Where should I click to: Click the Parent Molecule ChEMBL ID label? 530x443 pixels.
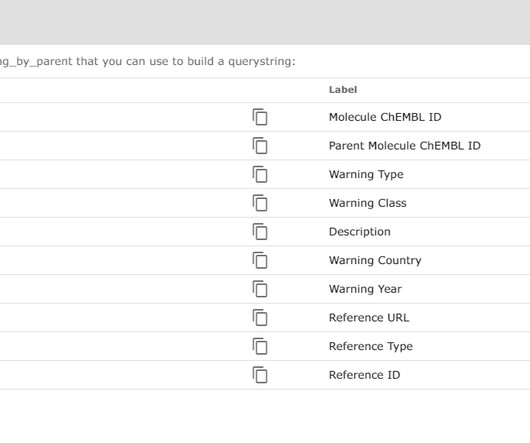point(405,146)
